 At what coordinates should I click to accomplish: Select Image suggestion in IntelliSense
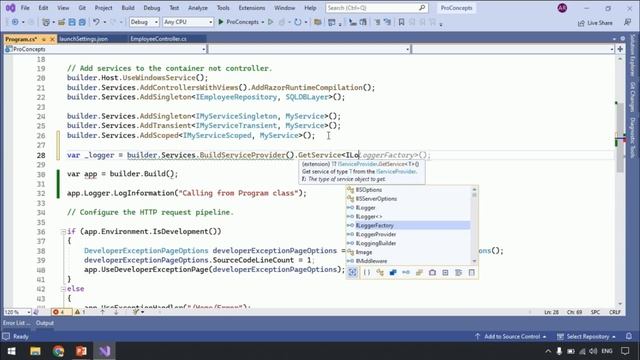click(x=408, y=252)
